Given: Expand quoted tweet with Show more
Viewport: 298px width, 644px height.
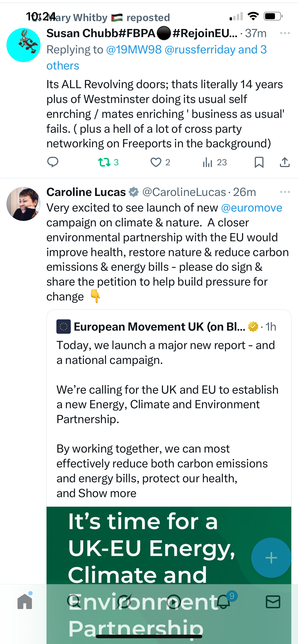Looking at the screenshot, I should click(x=107, y=493).
